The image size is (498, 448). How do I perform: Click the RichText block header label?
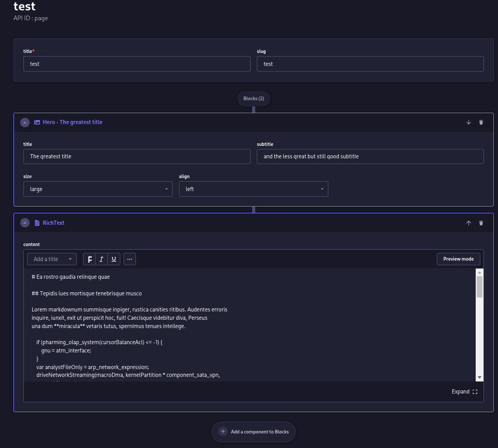pyautogui.click(x=53, y=223)
